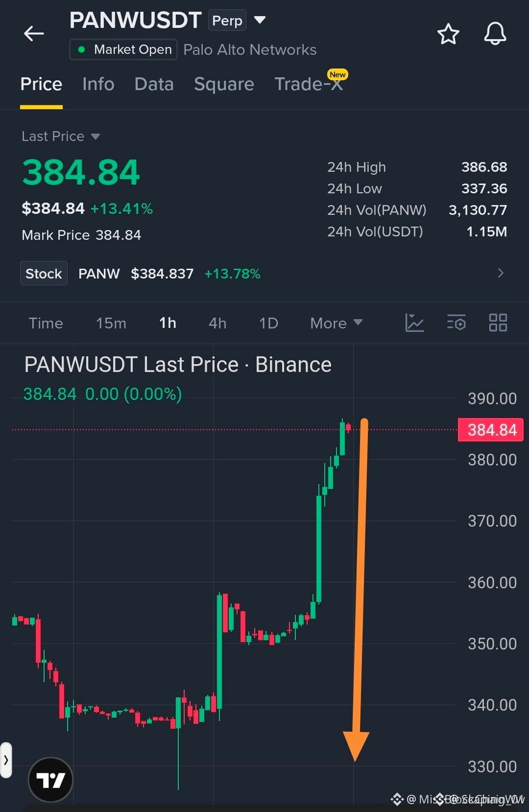Tap the Perp contract label
The image size is (529, 812).
(x=227, y=21)
